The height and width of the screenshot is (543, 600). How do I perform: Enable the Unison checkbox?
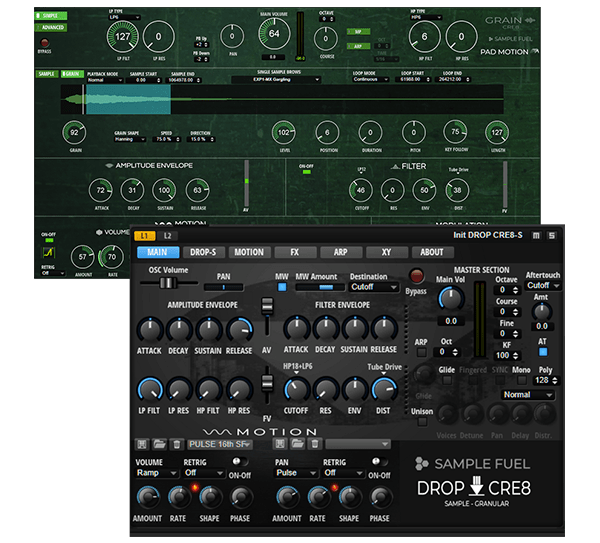422,422
